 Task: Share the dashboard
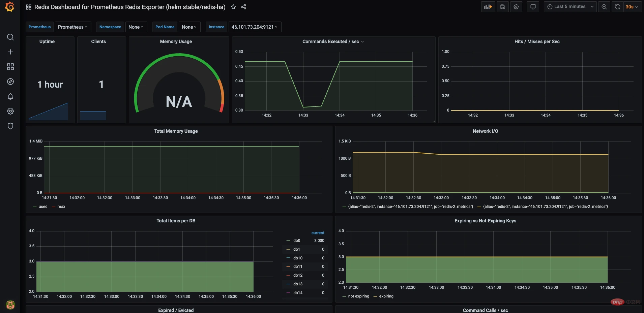[244, 7]
